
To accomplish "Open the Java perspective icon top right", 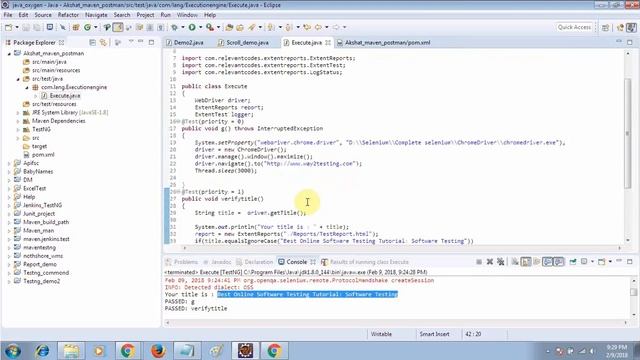I will [631, 27].
